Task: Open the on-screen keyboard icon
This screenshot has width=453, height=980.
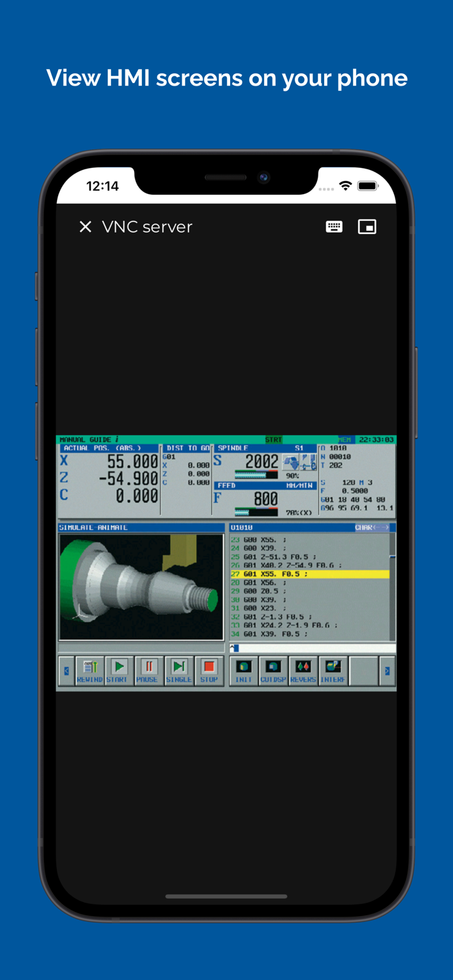Action: 334,227
